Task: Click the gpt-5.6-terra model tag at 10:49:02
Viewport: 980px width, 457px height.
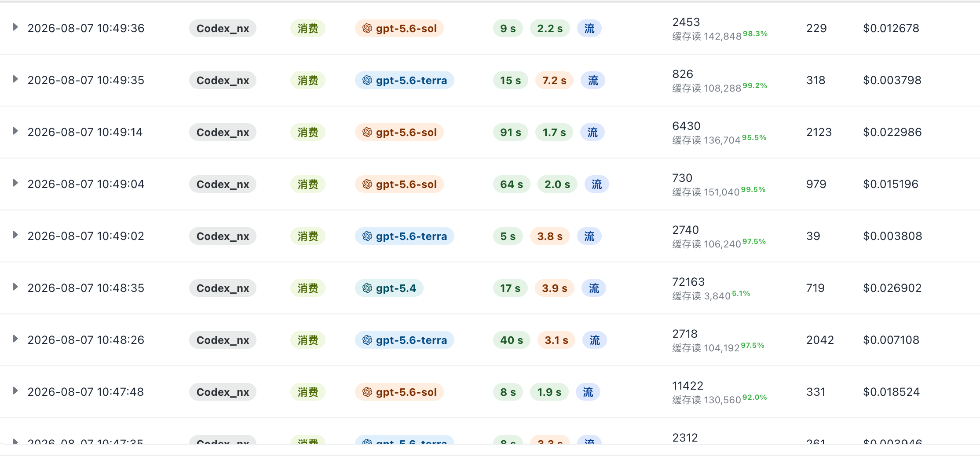Action: click(x=405, y=236)
